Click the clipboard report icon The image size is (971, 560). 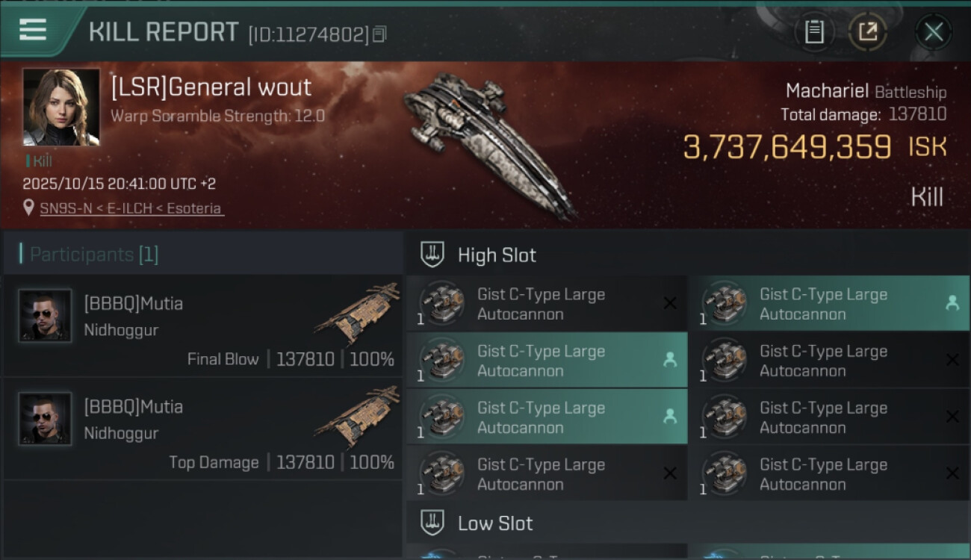(814, 32)
